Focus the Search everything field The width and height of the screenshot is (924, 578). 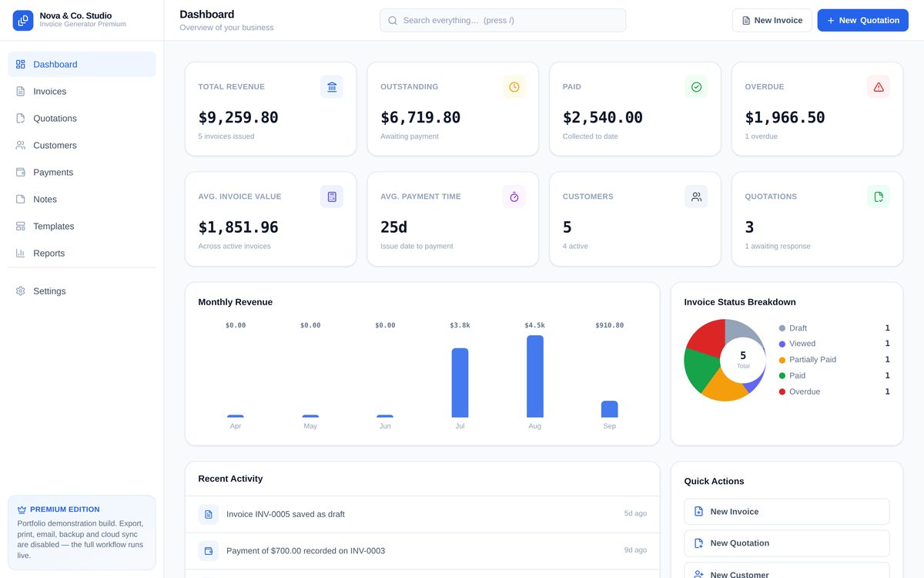[x=503, y=21]
